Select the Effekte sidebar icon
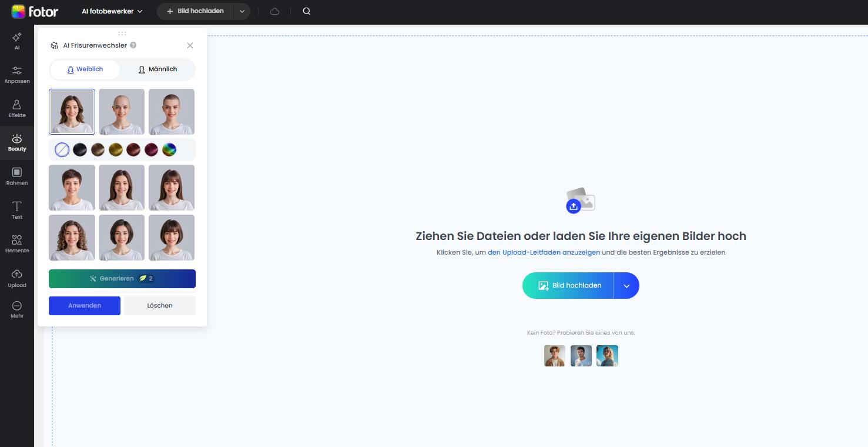Image resolution: width=868 pixels, height=447 pixels. (17, 108)
